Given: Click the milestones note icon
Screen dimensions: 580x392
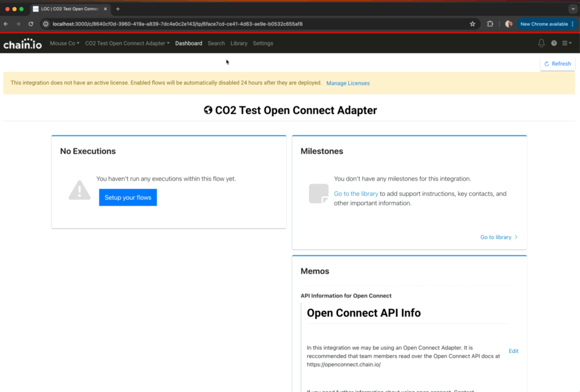Looking at the screenshot, I should coord(319,193).
